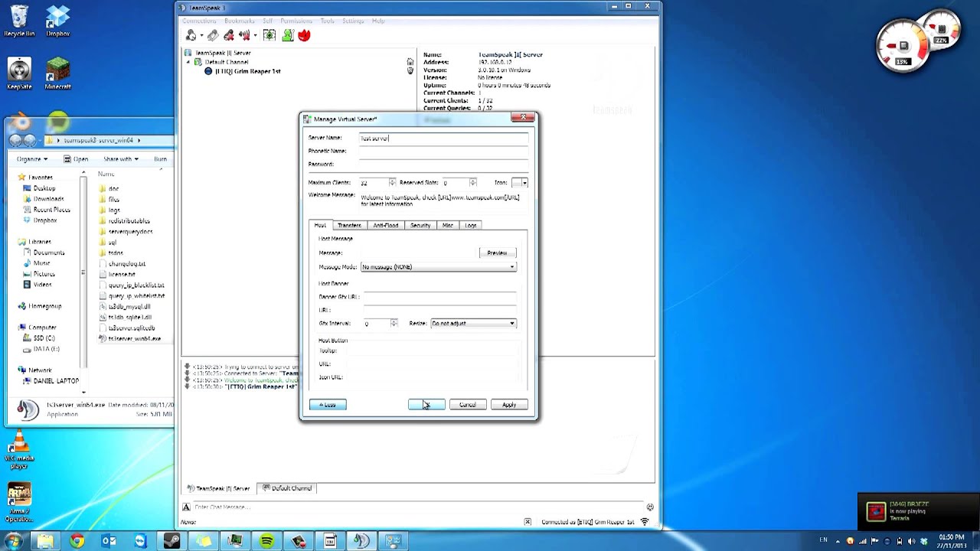Click the Preview button for host message
The image size is (980, 551).
(498, 253)
